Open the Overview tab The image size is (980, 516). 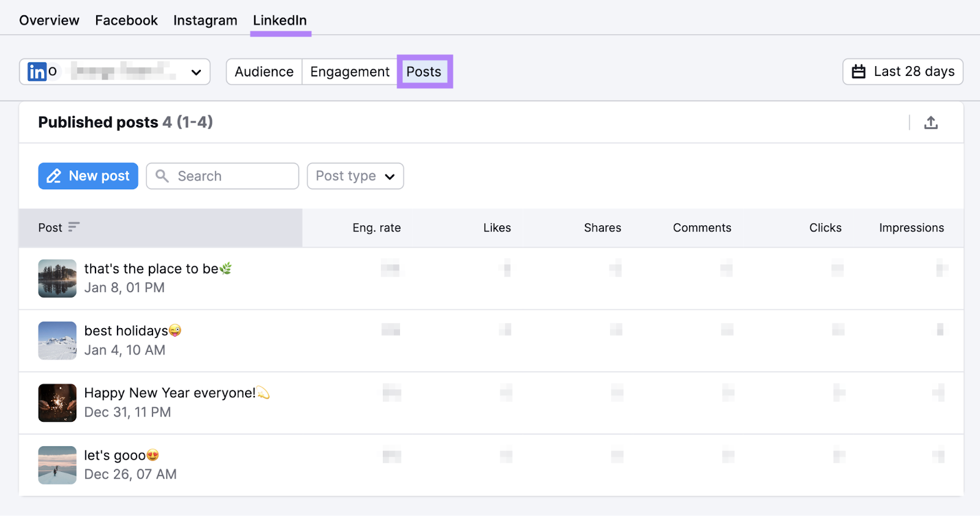49,20
